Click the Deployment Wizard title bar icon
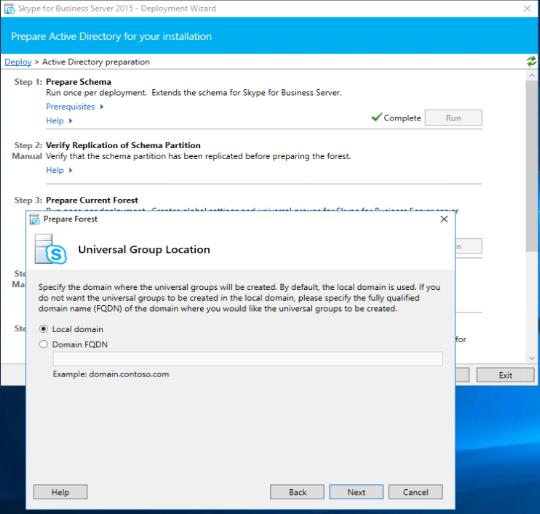Image resolution: width=540 pixels, height=514 pixels. (x=9, y=8)
